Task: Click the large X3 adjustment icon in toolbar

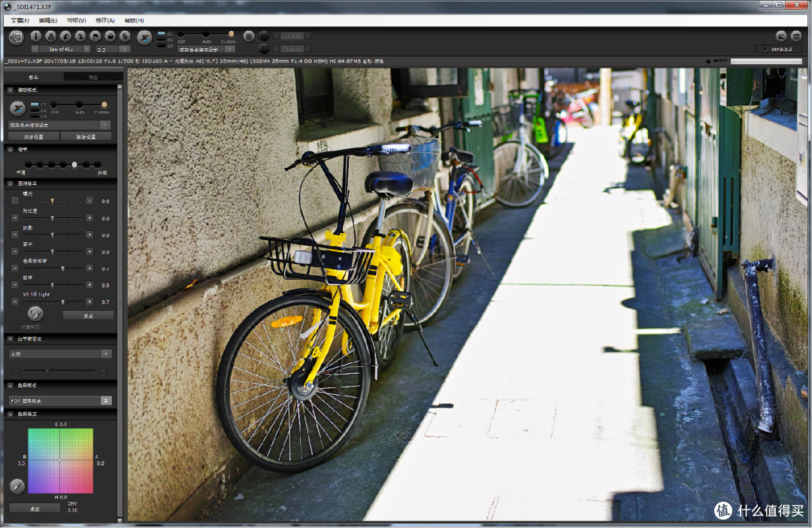Action: 144,38
